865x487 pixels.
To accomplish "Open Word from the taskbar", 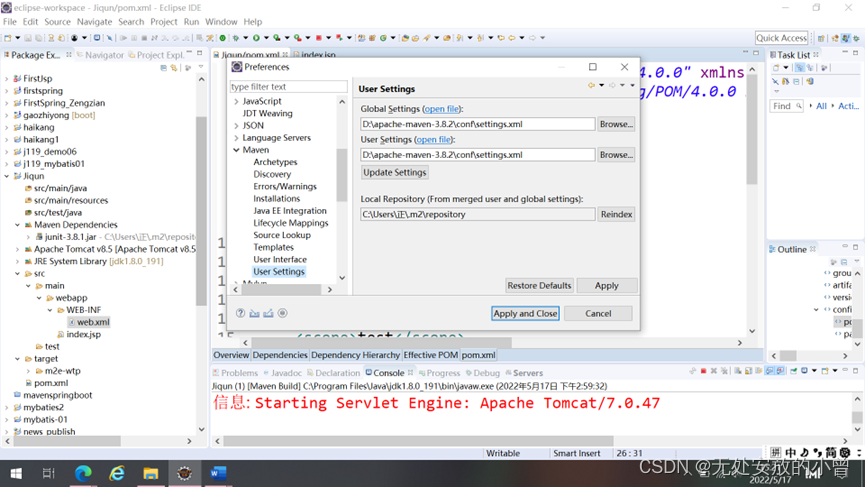I will pyautogui.click(x=218, y=473).
